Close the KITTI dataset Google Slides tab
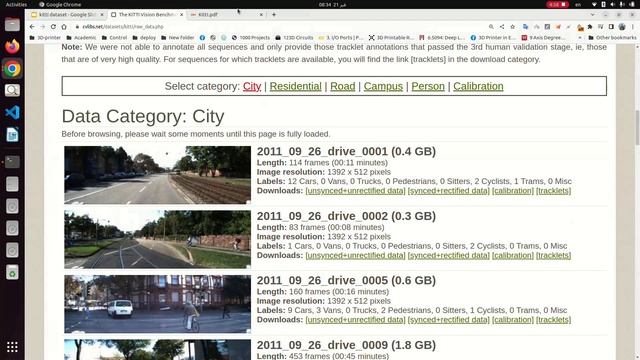Image resolution: width=640 pixels, height=360 pixels. pyautogui.click(x=102, y=14)
